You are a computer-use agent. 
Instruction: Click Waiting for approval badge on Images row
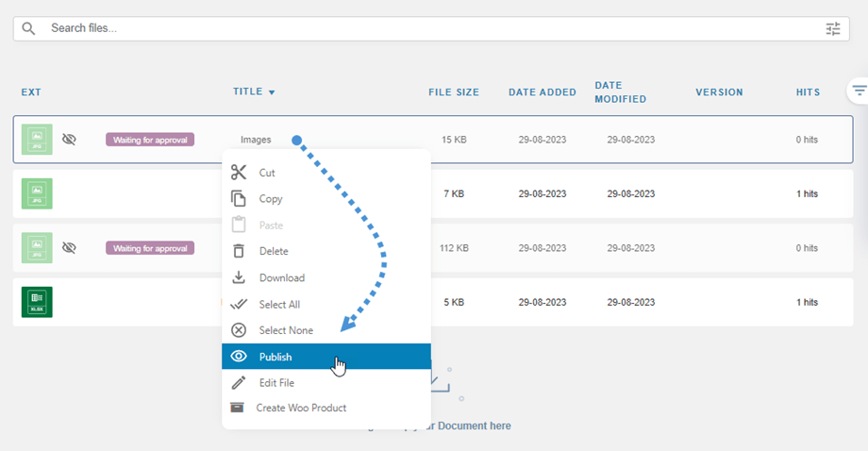(x=150, y=140)
